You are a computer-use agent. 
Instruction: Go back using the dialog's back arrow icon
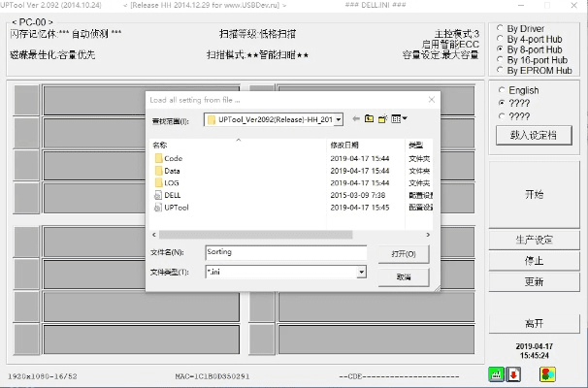pos(356,119)
